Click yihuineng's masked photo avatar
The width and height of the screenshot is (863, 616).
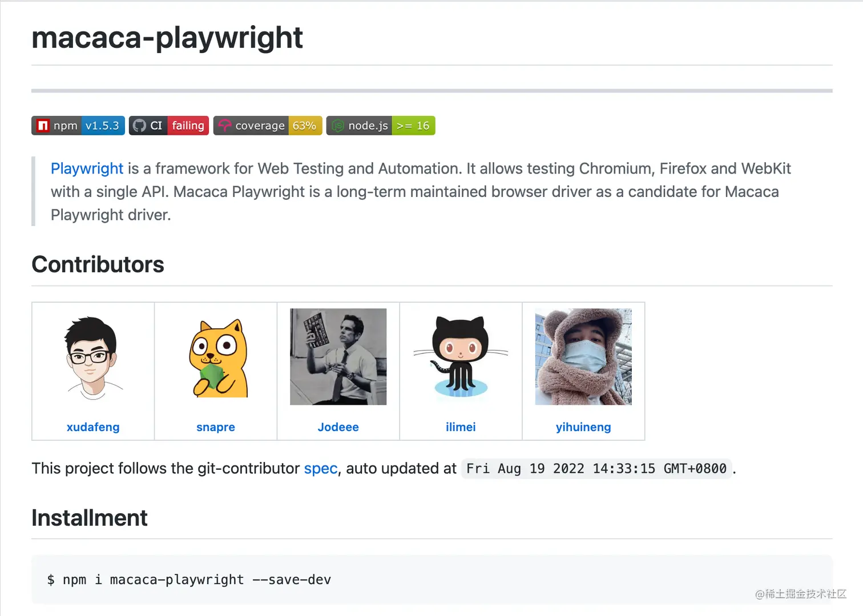tap(583, 357)
